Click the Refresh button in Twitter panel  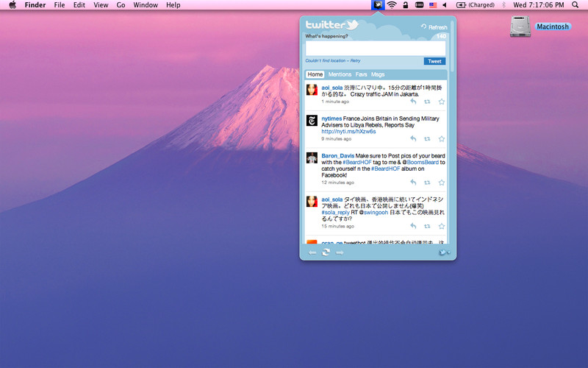[434, 27]
